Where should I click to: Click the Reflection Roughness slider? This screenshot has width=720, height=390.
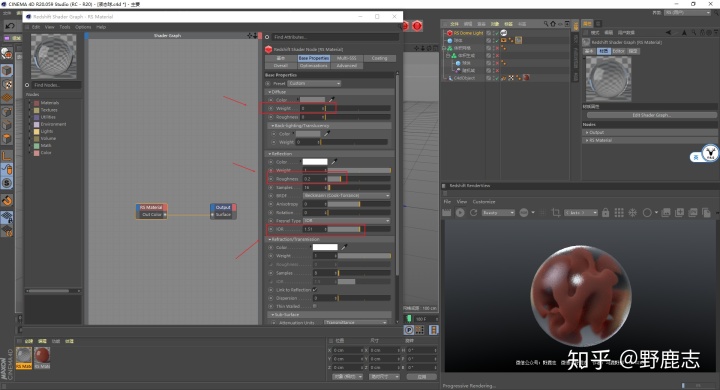click(359, 179)
